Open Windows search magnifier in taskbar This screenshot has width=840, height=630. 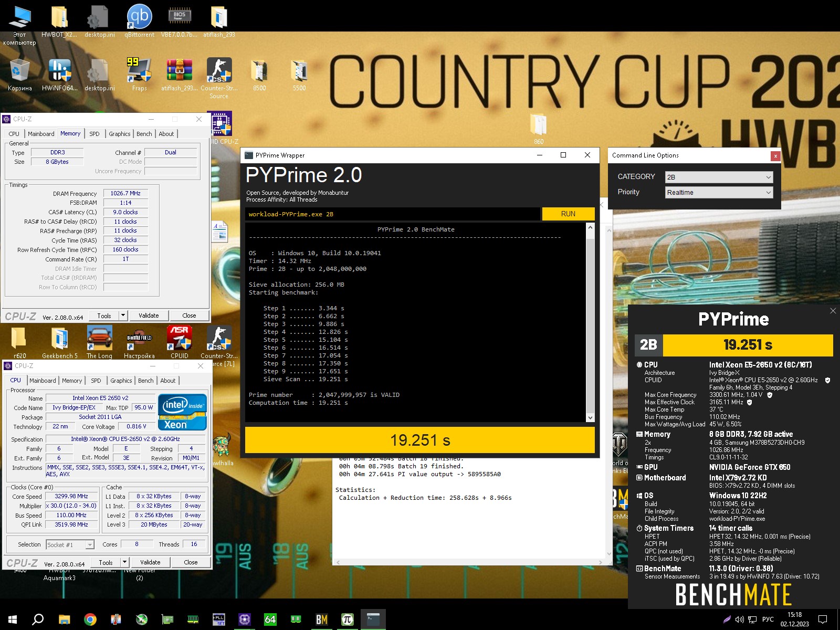[x=38, y=619]
